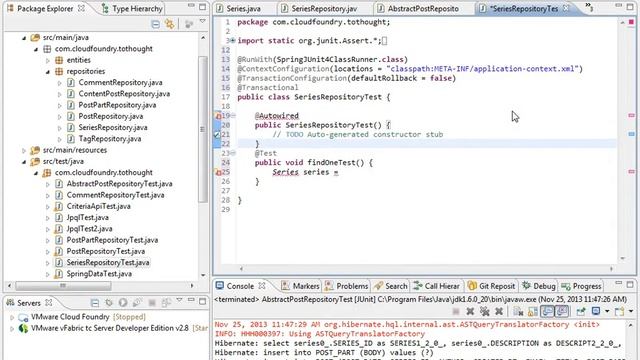
Task: Open the Markers view tab
Action: (x=300, y=286)
